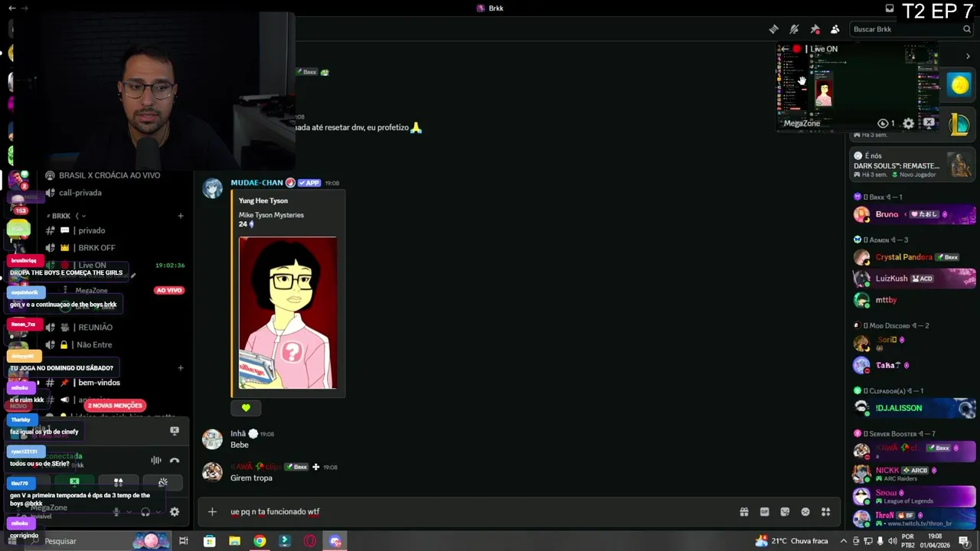This screenshot has width=980, height=551.
Task: Jump to 2 NOVAS MENÇÕES pill
Action: pos(115,406)
